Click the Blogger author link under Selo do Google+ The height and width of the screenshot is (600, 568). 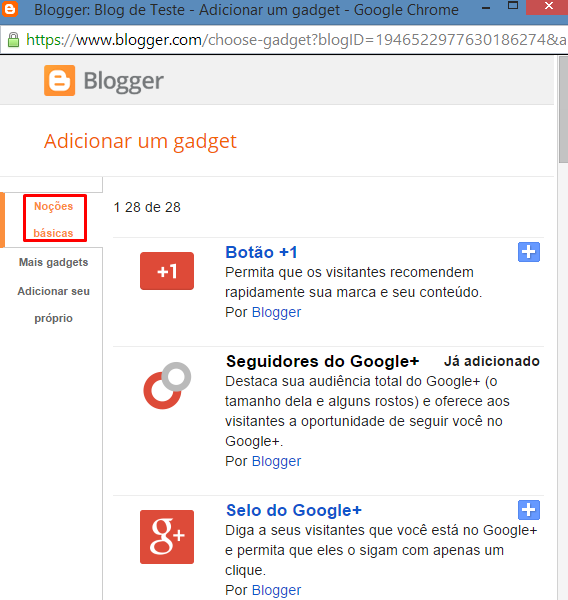click(276, 590)
